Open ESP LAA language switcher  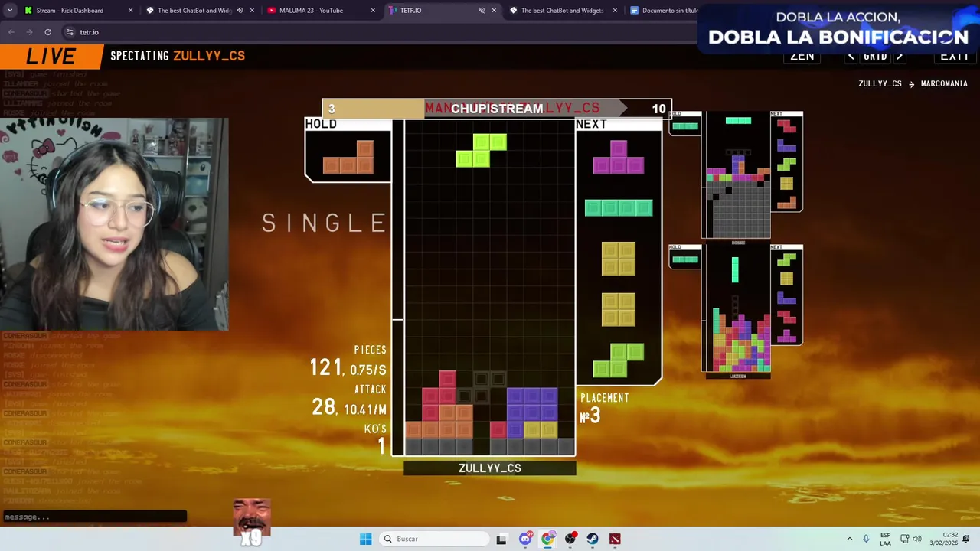886,539
